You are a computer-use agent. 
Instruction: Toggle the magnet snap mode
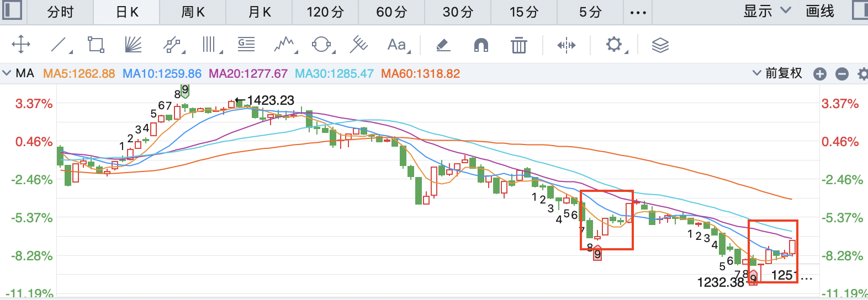tap(481, 45)
